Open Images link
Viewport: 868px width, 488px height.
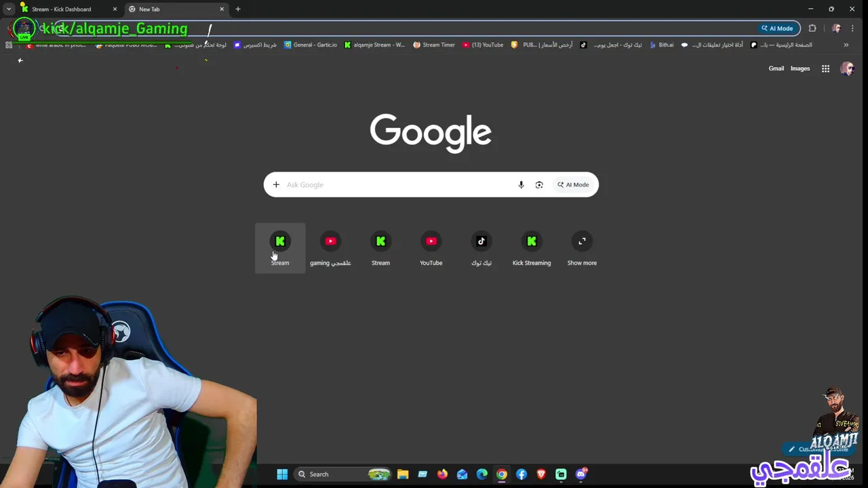tap(800, 68)
